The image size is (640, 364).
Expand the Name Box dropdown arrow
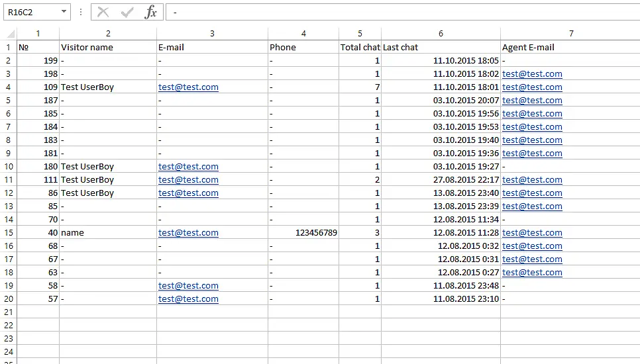pos(63,12)
